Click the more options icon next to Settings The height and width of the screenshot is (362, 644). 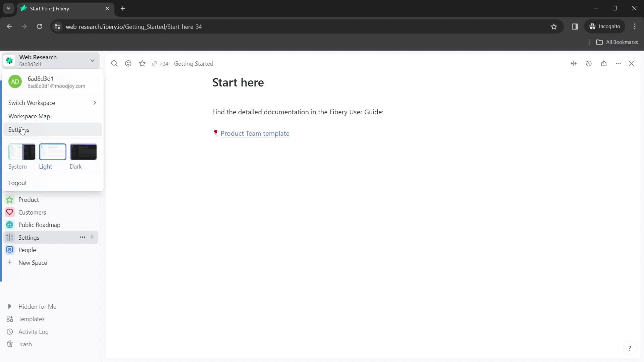[82, 237]
